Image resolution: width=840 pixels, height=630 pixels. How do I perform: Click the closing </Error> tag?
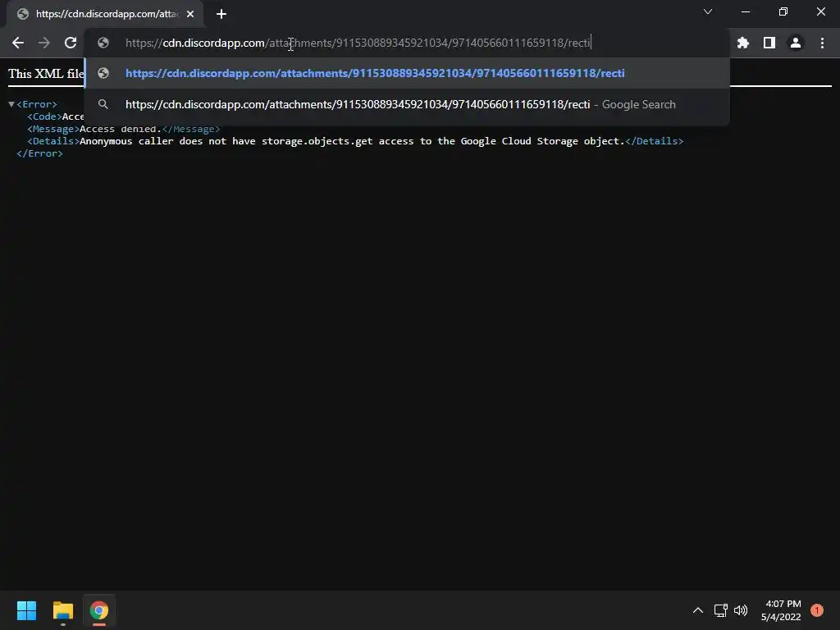(x=39, y=153)
